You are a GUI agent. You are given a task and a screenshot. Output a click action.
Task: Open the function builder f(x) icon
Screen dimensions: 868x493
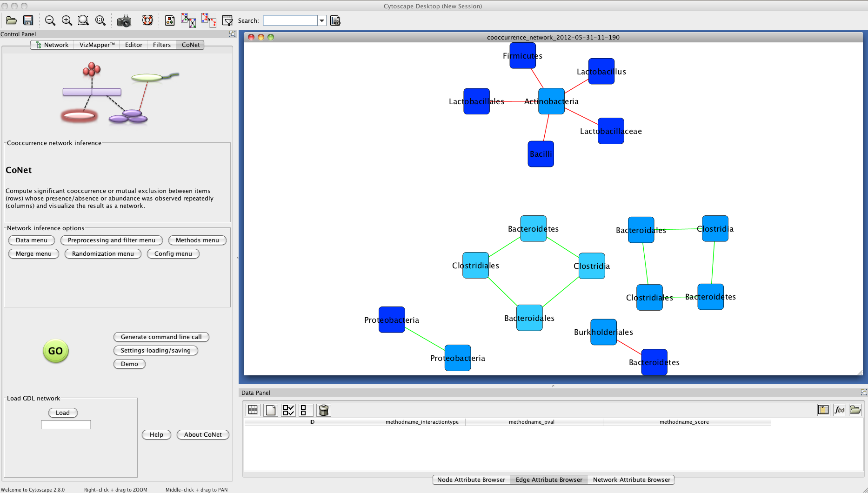point(839,410)
